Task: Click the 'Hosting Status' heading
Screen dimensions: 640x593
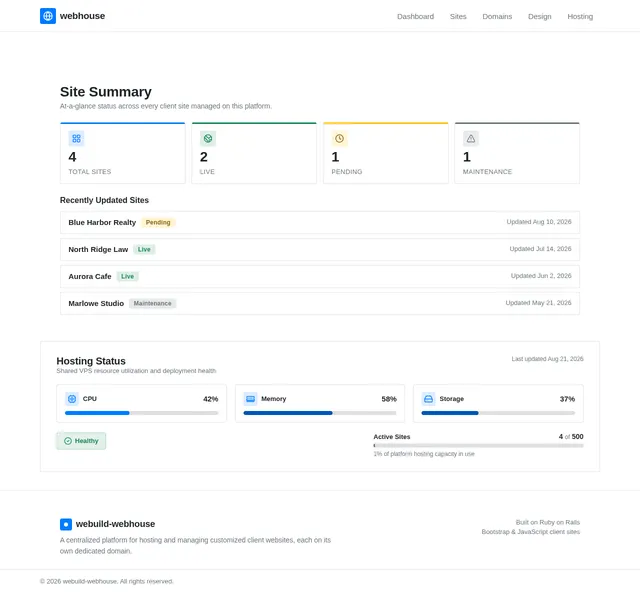Action: (x=91, y=361)
